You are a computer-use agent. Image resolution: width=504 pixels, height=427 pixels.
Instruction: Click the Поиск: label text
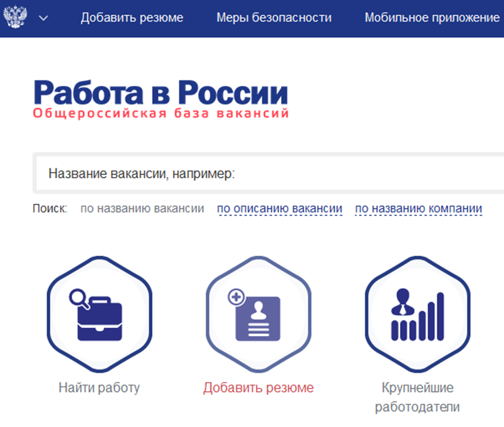tap(50, 208)
